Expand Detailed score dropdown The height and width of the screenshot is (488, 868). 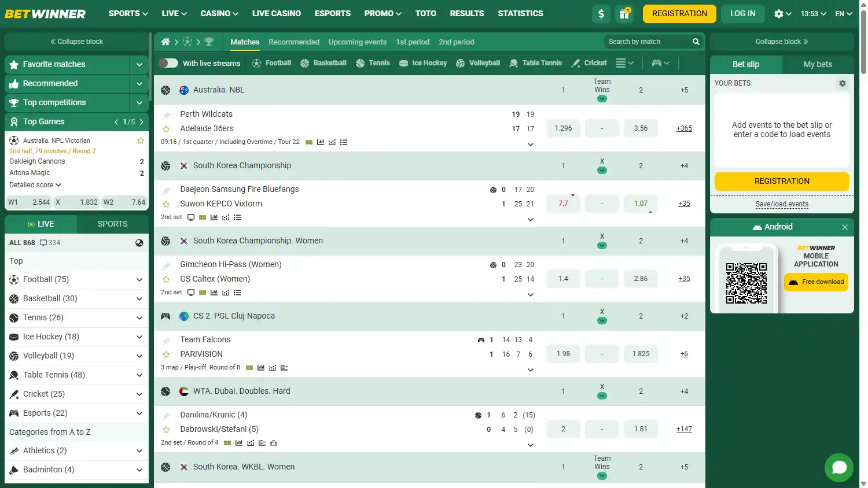35,185
